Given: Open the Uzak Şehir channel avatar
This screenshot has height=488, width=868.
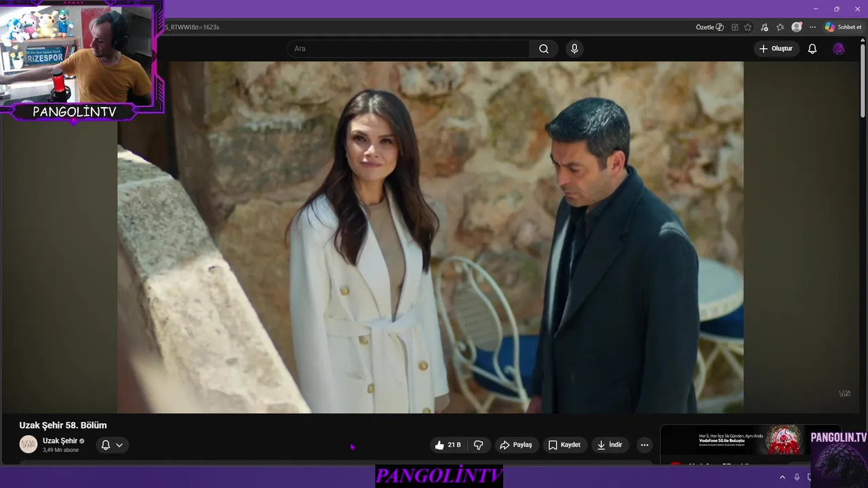Looking at the screenshot, I should pos(28,444).
